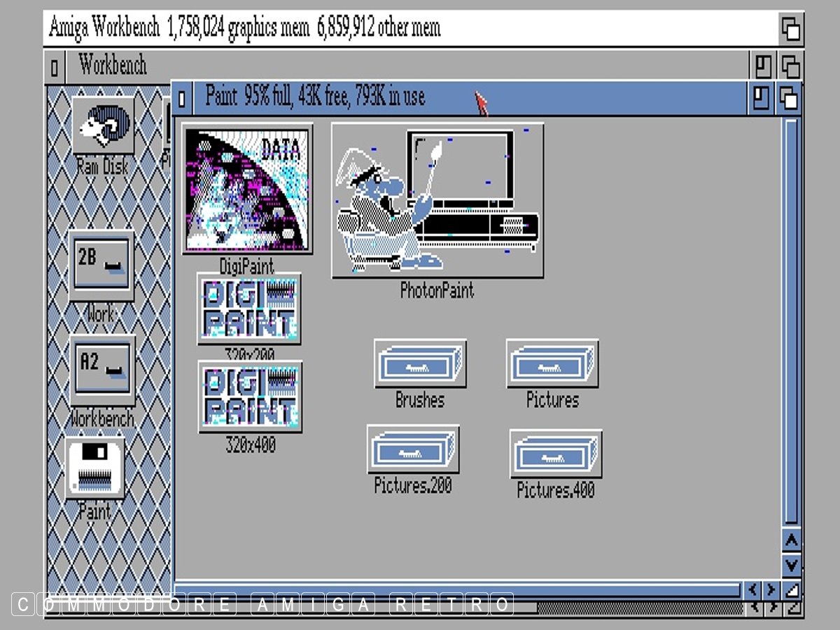
Task: Click the Paint window's right scroll arrow
Action: (771, 589)
